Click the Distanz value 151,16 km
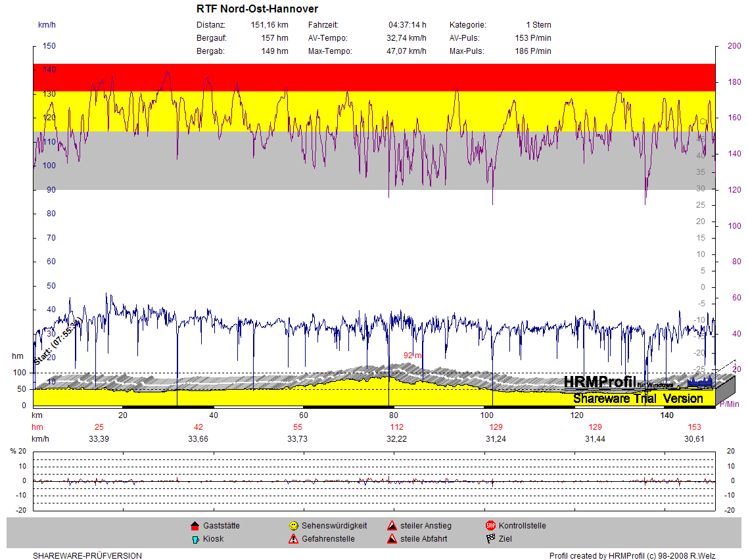The width and height of the screenshot is (748, 560). point(269,25)
